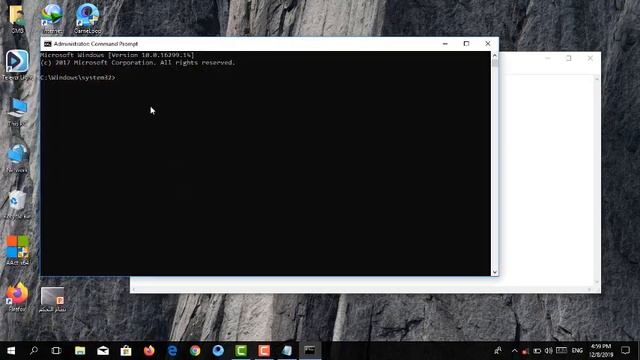
Task: Maximize the Command Prompt window
Action: tap(467, 44)
